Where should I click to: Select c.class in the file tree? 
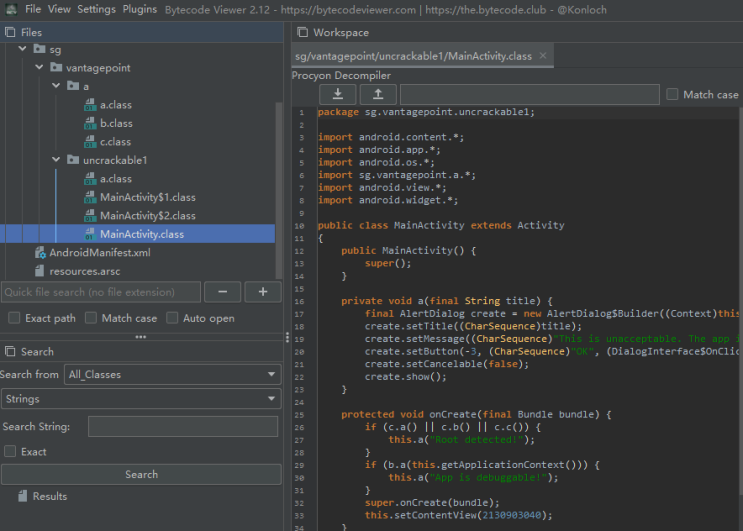tap(115, 142)
